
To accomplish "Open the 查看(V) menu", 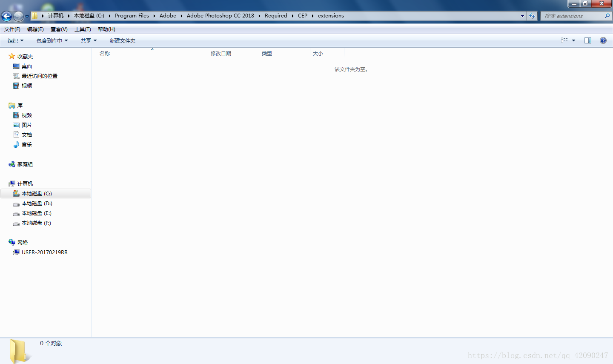I will 59,29.
